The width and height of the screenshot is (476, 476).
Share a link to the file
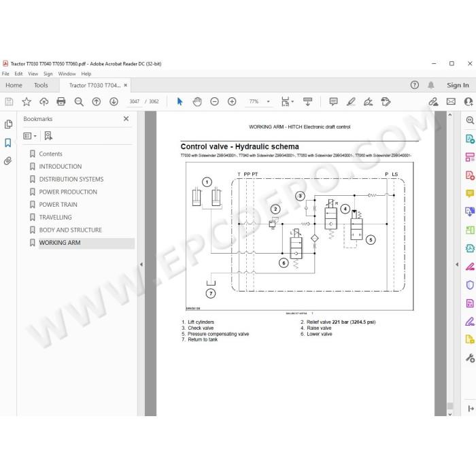[433, 101]
